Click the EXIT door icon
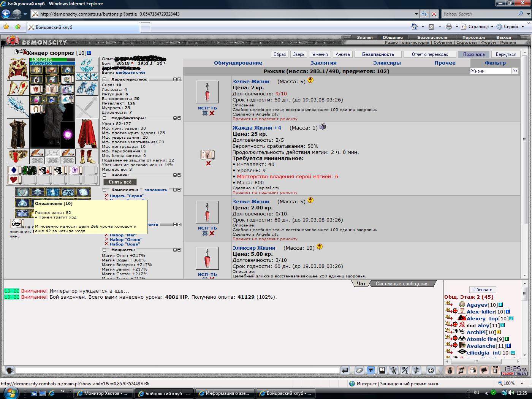Screen dimensions: 532x399 pos(495,370)
